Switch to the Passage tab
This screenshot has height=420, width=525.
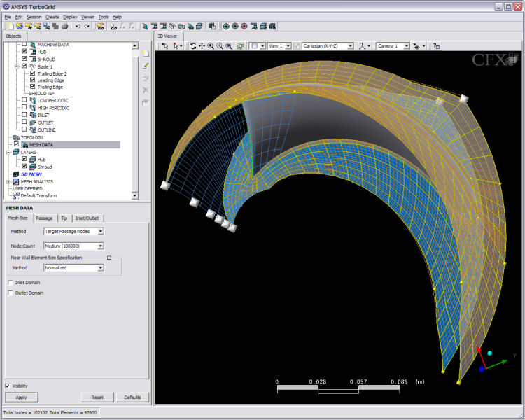click(x=44, y=218)
